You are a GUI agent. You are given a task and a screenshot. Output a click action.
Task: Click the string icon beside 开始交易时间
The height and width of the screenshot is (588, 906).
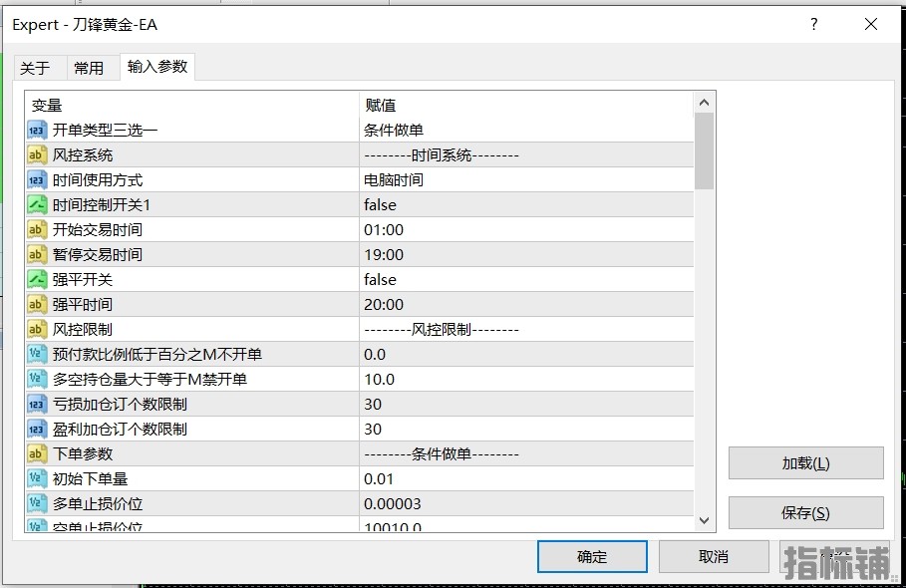(x=37, y=229)
